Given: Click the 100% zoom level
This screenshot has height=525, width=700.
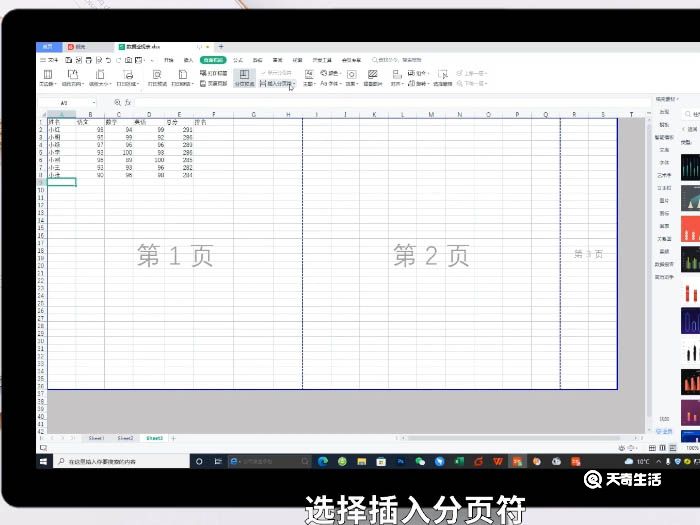Looking at the screenshot, I should (693, 448).
